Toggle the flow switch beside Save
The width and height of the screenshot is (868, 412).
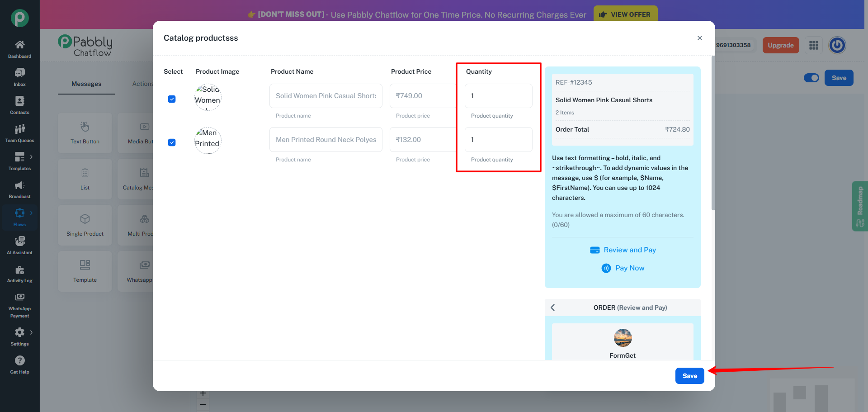(x=811, y=78)
